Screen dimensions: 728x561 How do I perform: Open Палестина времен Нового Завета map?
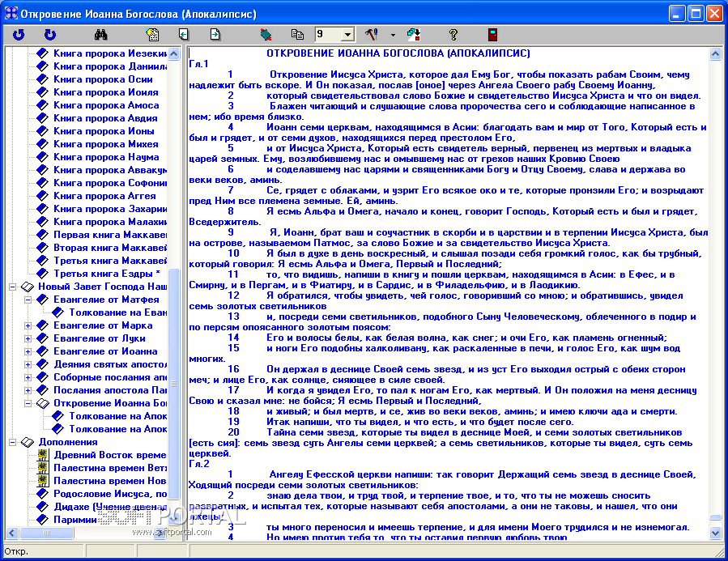point(110,481)
